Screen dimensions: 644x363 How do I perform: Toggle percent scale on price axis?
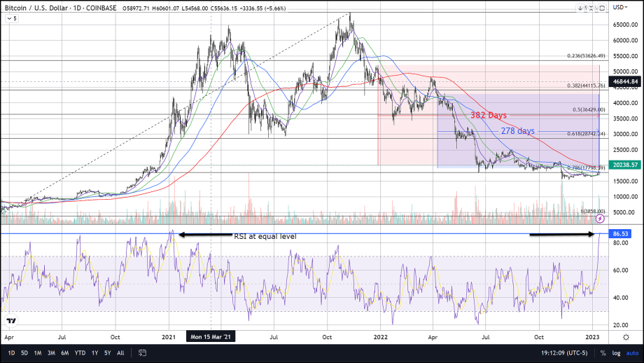(x=601, y=352)
